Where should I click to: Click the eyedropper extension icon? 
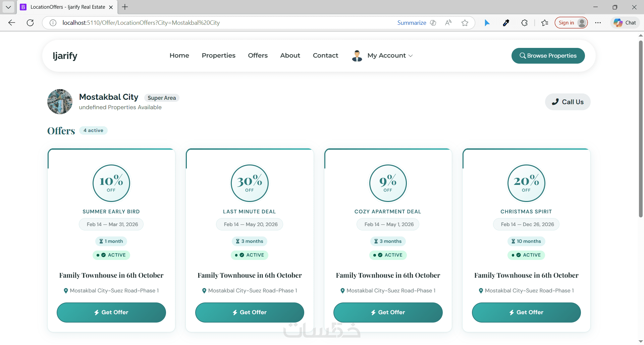(x=506, y=23)
